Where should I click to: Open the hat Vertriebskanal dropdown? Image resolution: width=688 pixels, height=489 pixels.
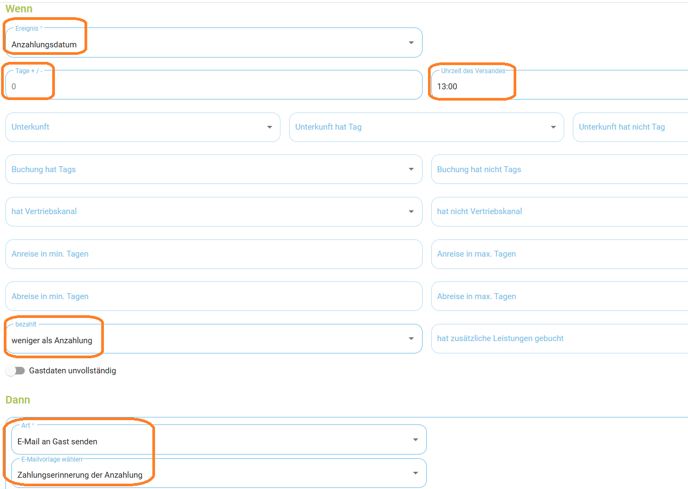point(214,212)
